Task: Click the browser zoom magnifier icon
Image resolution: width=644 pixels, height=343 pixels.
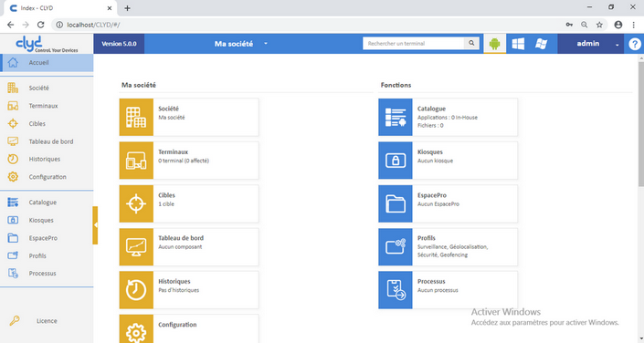Action: click(x=584, y=25)
